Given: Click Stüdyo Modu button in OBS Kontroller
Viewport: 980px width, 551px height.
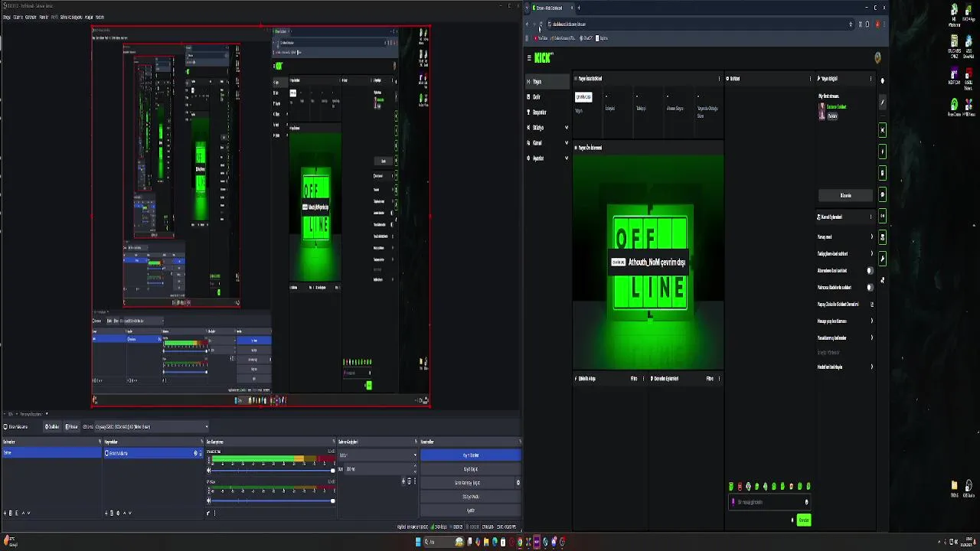Looking at the screenshot, I should tap(470, 497).
